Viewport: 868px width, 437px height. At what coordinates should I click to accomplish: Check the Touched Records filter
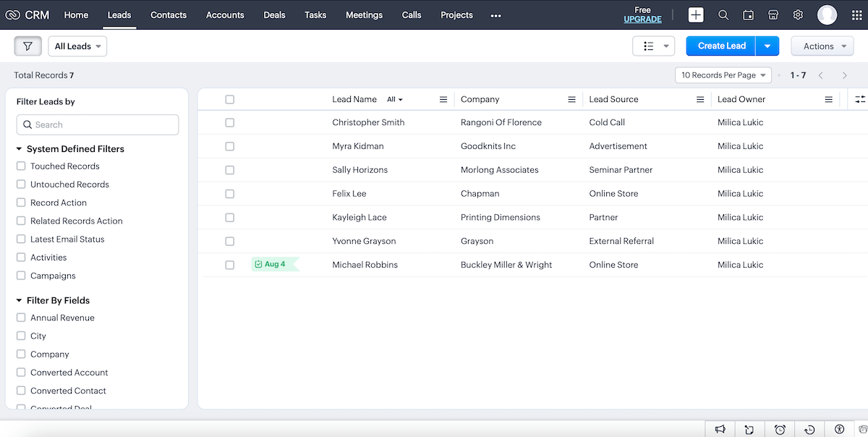21,166
